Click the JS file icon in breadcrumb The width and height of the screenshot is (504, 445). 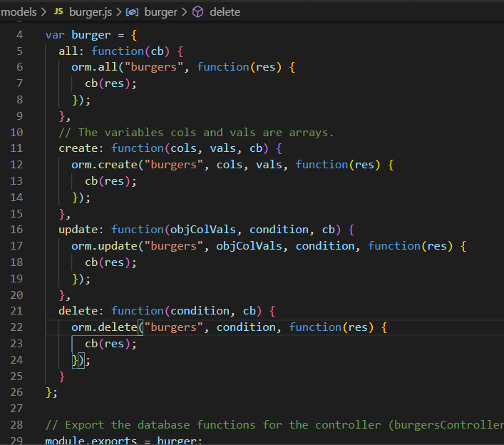(58, 12)
